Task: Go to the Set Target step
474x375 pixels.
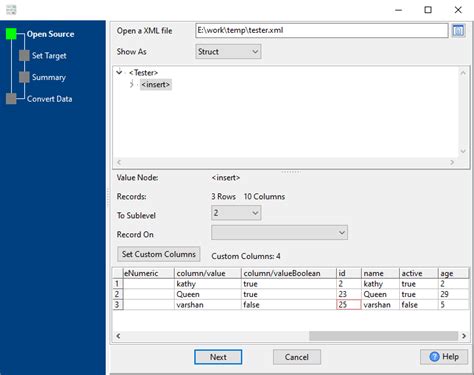Action: [49, 56]
